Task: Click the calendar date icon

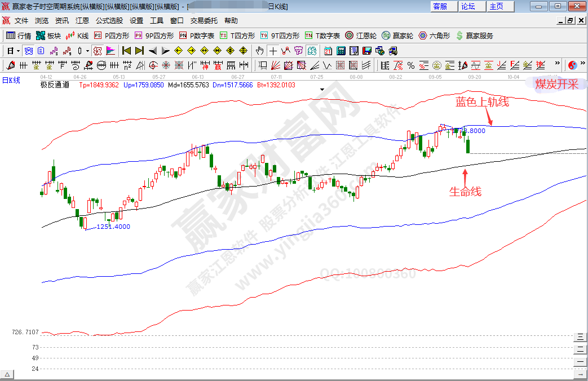Action: [328, 50]
